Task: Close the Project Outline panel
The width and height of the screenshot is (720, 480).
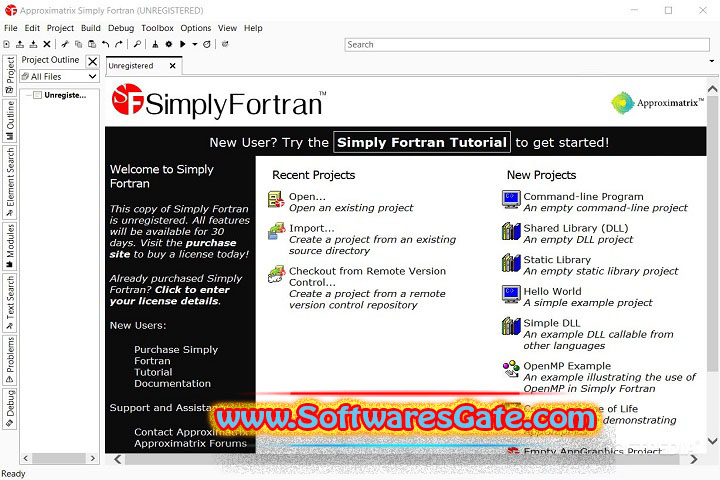Action: coord(93,61)
